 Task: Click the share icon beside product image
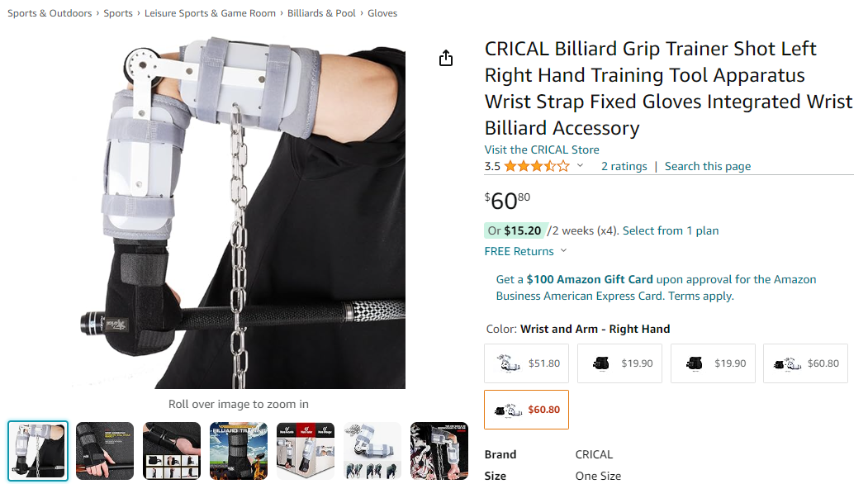pos(446,58)
